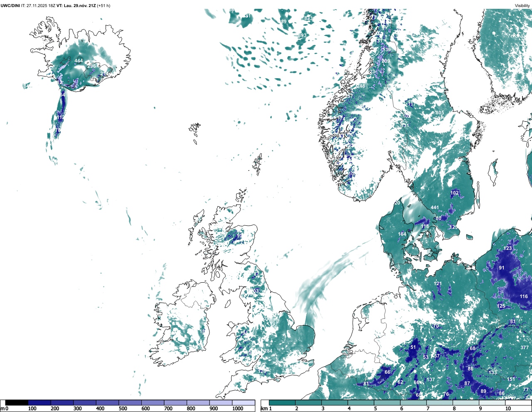The image size is (532, 412).
Task: Click the '76' visibility value near the bottom
Action: [446, 394]
